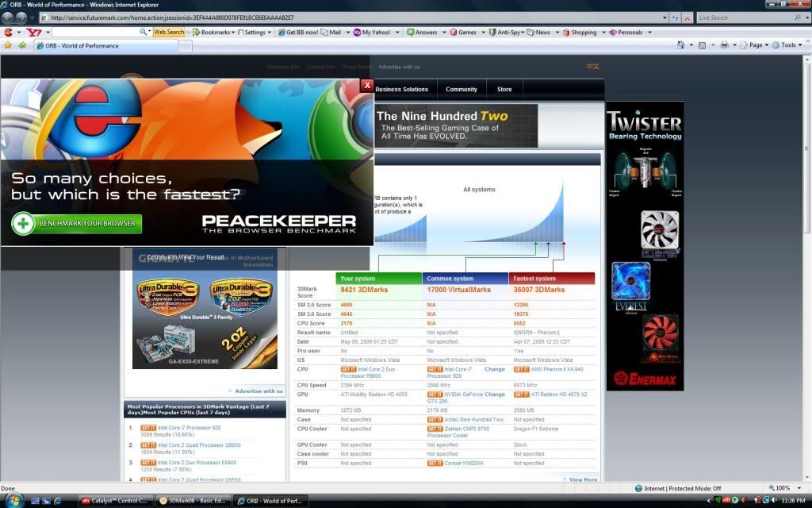Switch to 3DMark06 Basic Edition taskbar button
This screenshot has width=812, height=508.
(193, 501)
